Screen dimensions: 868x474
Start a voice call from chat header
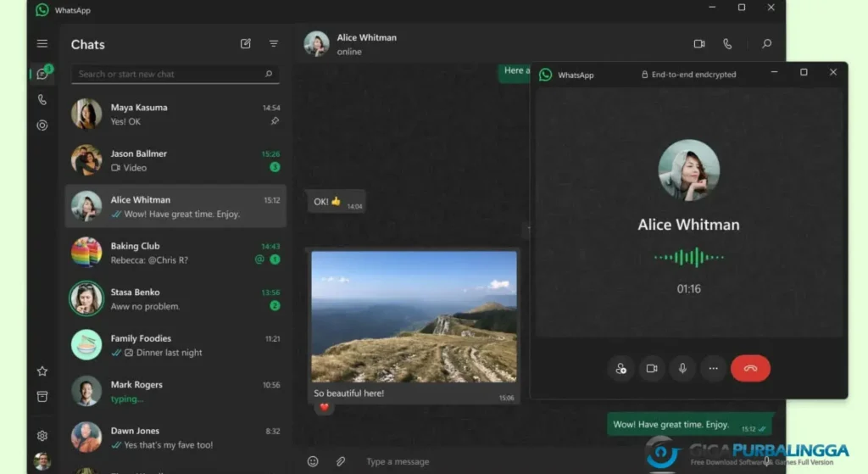click(727, 44)
